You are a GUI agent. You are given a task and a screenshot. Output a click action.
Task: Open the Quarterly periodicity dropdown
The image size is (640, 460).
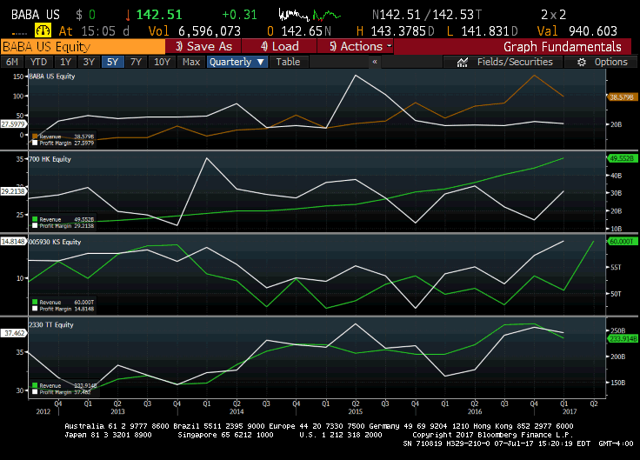click(x=237, y=62)
